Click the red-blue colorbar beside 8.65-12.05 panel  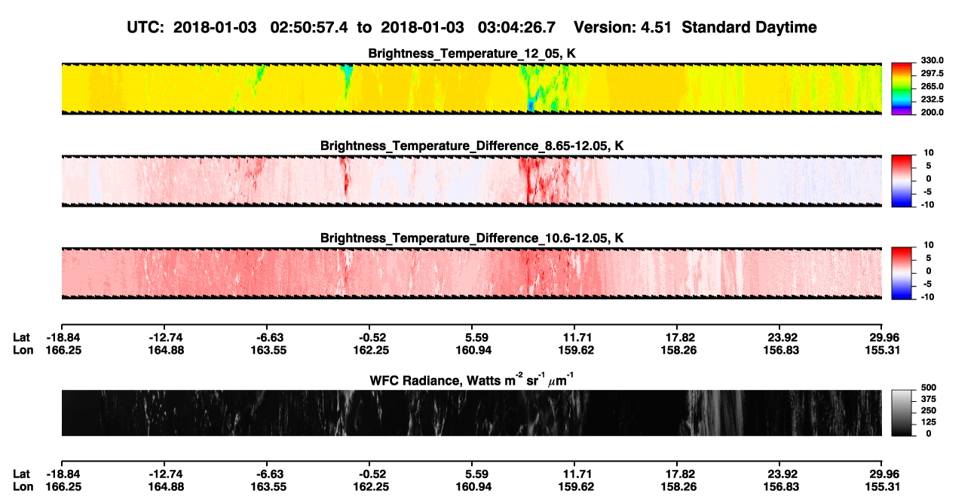[x=901, y=181]
